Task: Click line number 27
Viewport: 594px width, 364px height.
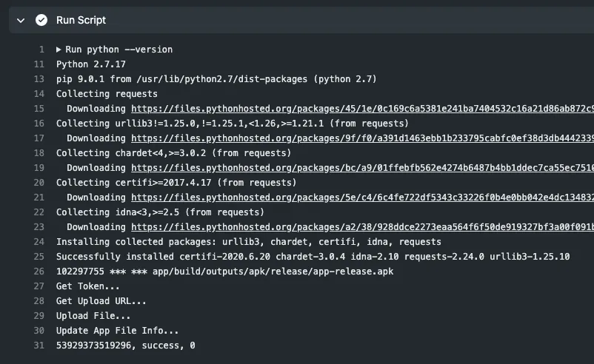Action: point(39,286)
